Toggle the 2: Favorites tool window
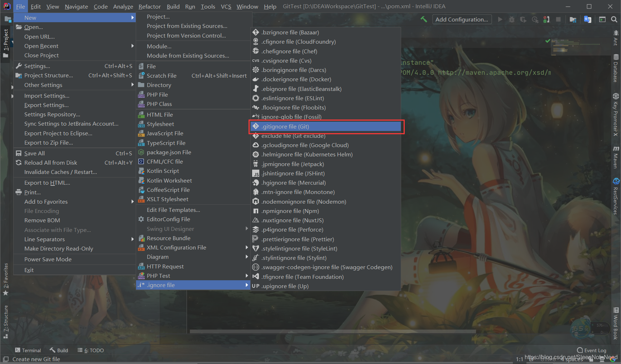This screenshot has width=621, height=364. pyautogui.click(x=6, y=279)
